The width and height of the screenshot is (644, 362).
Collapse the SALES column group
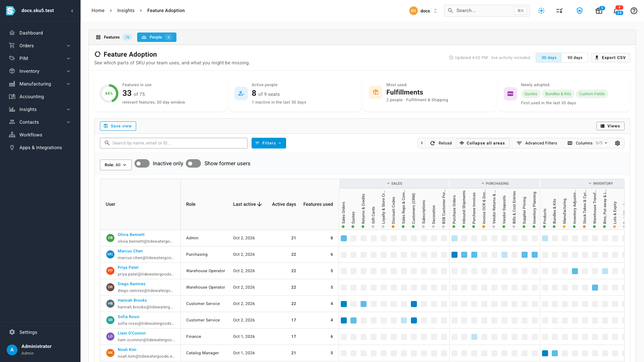pyautogui.click(x=394, y=183)
